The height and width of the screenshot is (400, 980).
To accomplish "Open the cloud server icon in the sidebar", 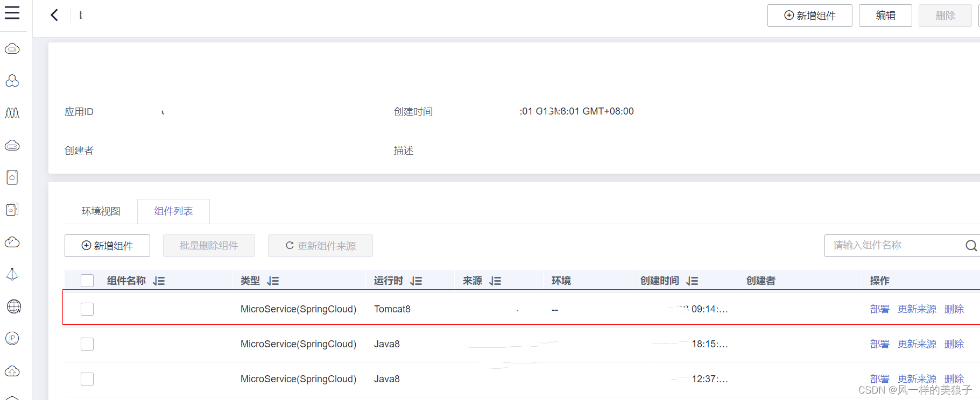I will click(x=12, y=49).
